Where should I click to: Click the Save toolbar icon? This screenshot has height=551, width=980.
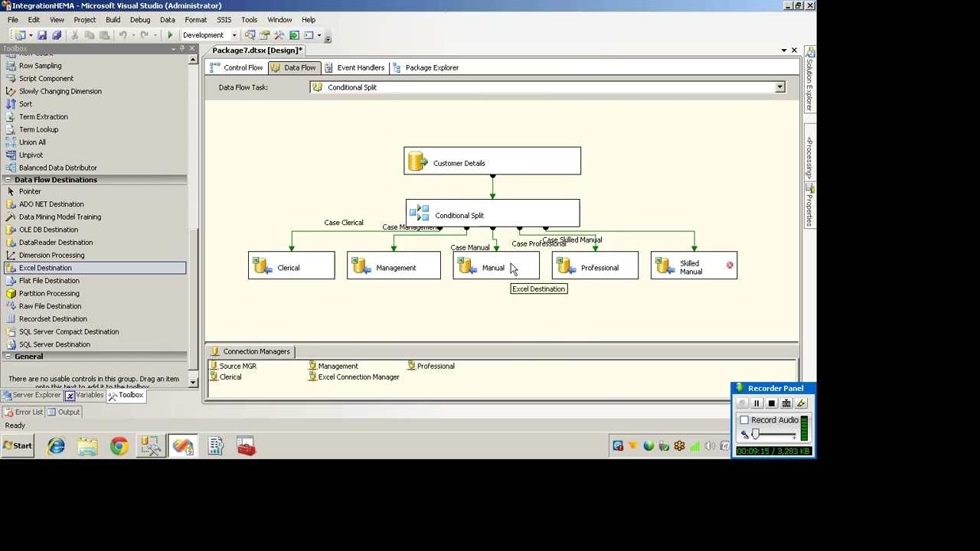42,35
